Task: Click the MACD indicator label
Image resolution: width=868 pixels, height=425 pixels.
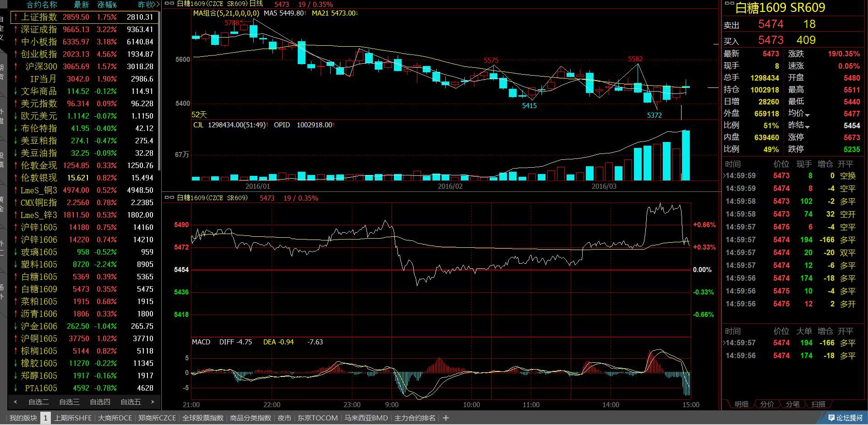Action: [x=201, y=342]
